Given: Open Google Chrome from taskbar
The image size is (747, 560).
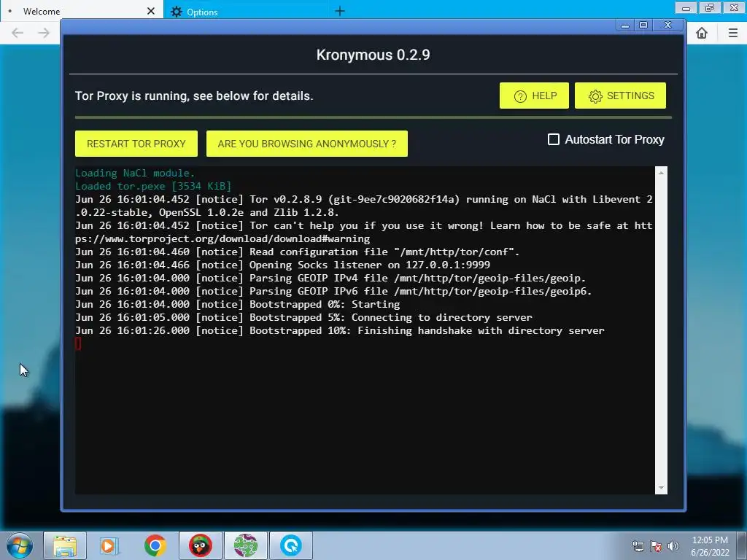Looking at the screenshot, I should pyautogui.click(x=155, y=545).
